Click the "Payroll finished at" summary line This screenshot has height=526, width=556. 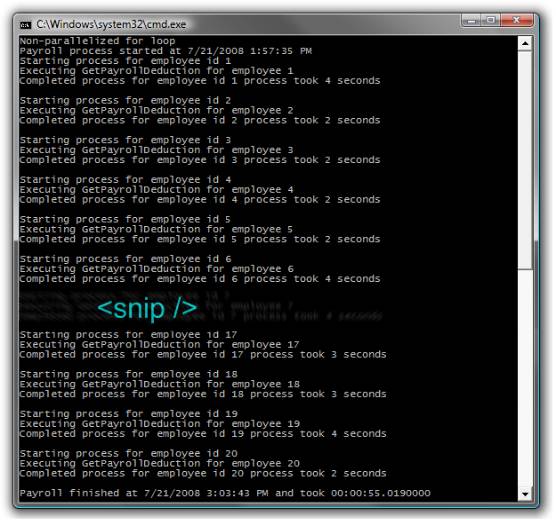click(x=225, y=493)
